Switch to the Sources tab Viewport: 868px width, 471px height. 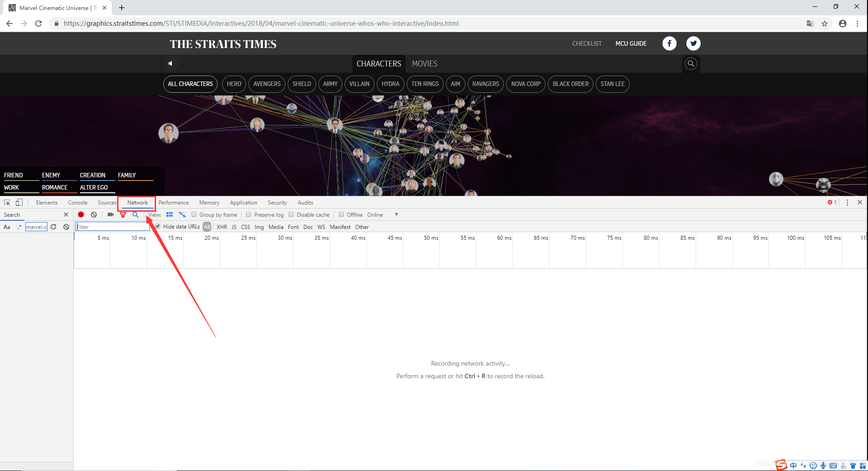point(107,203)
